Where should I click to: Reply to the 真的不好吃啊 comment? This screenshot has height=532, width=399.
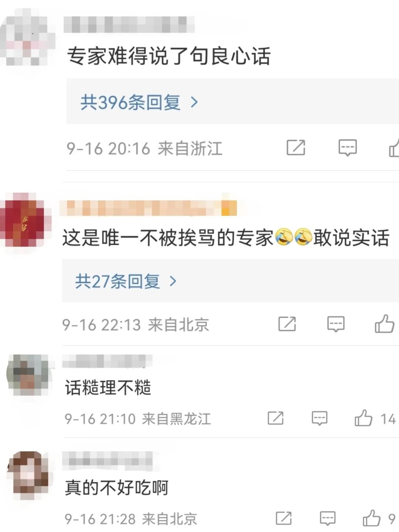pyautogui.click(x=328, y=519)
